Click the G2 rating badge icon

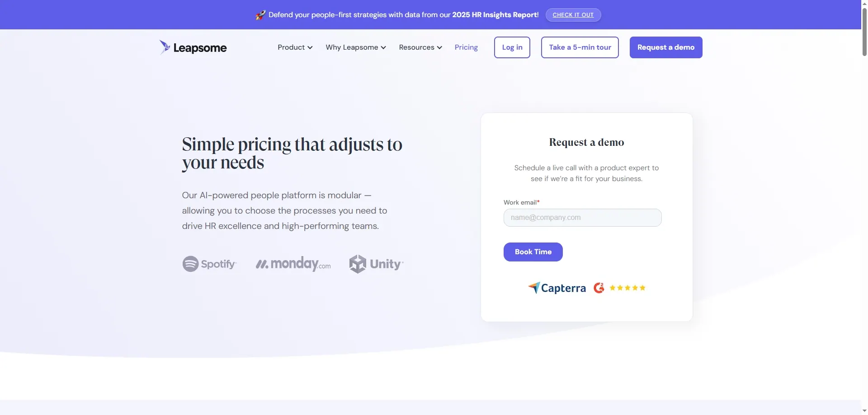[599, 288]
